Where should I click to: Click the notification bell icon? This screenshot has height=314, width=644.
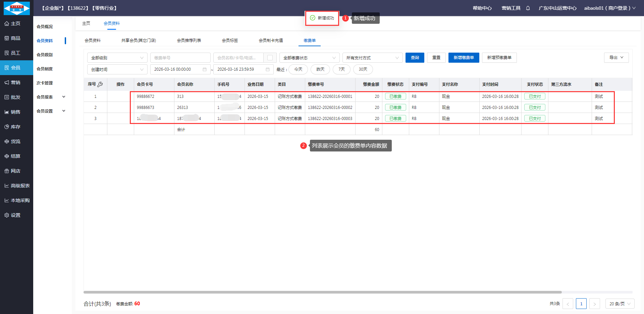[x=528, y=8]
